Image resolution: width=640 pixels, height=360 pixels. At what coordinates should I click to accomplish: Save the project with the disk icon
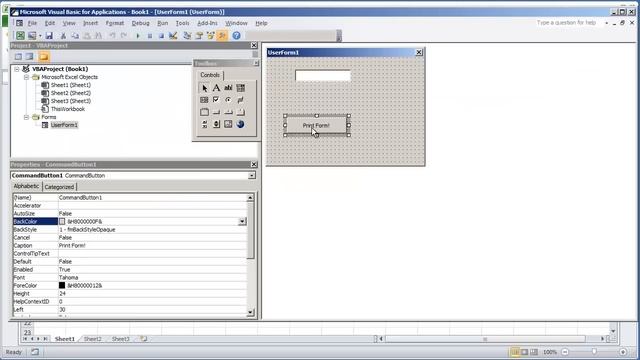click(x=49, y=36)
